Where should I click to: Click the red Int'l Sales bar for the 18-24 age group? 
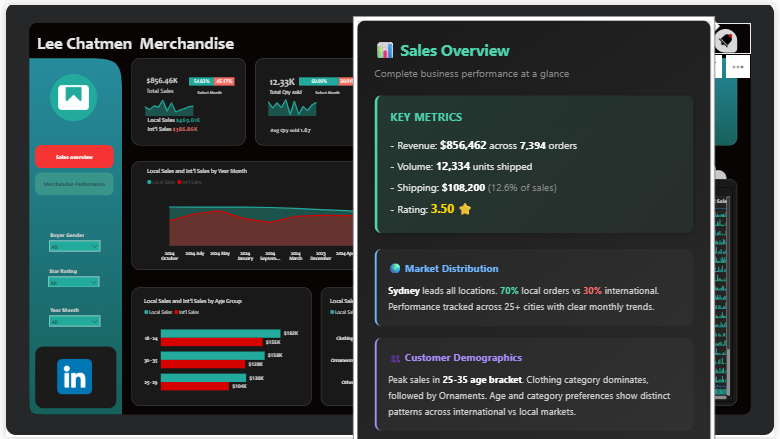pyautogui.click(x=211, y=342)
